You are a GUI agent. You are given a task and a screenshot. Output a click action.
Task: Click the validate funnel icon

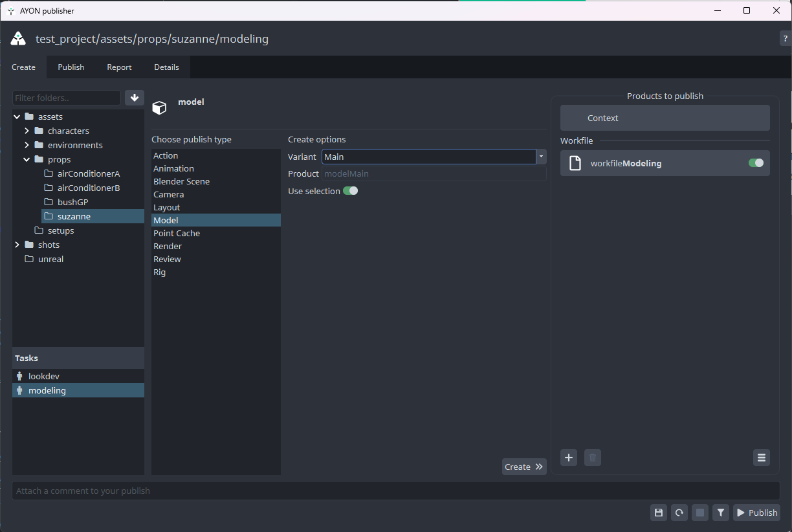tap(721, 513)
